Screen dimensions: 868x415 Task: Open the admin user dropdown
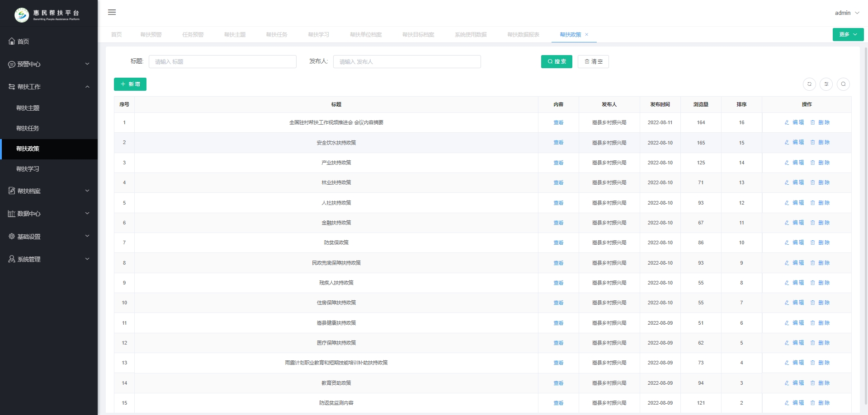tap(846, 13)
